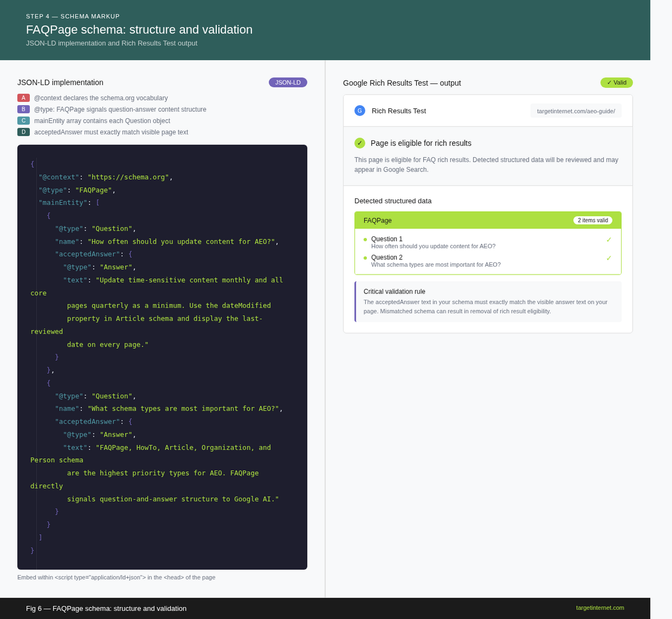Image resolution: width=672 pixels, height=619 pixels.
Task: Open the targetinternet.com footer link
Action: [x=600, y=607]
